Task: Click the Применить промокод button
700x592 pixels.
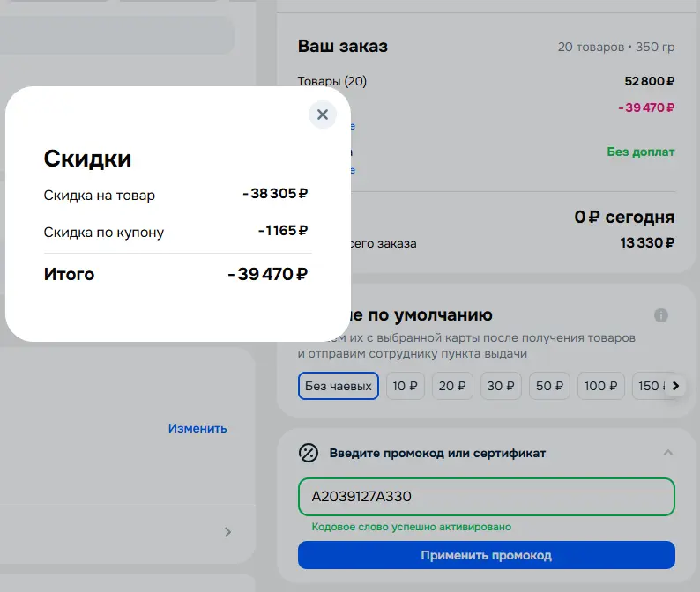Action: click(x=486, y=555)
